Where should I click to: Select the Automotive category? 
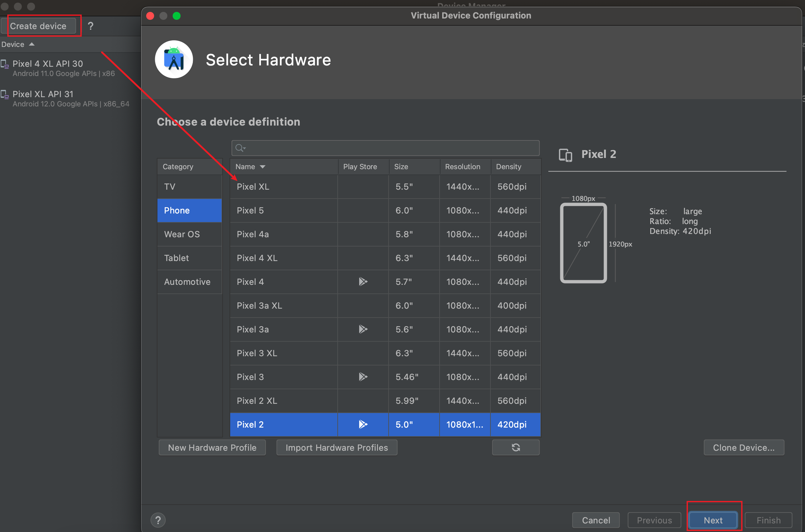(190, 282)
